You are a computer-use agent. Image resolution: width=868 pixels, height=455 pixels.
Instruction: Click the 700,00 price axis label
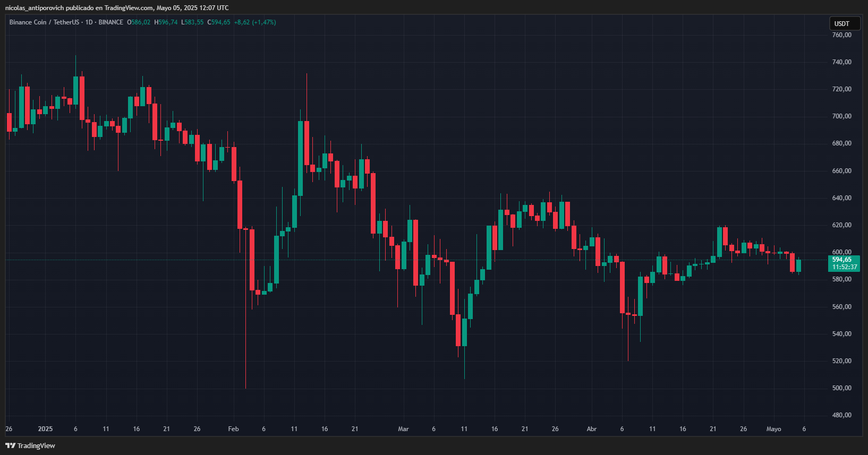[841, 116]
